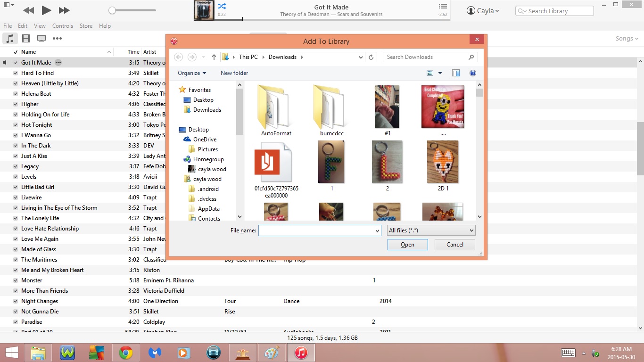Open the three-dots More media menu
Screen dimensions: 644x362
57,39
